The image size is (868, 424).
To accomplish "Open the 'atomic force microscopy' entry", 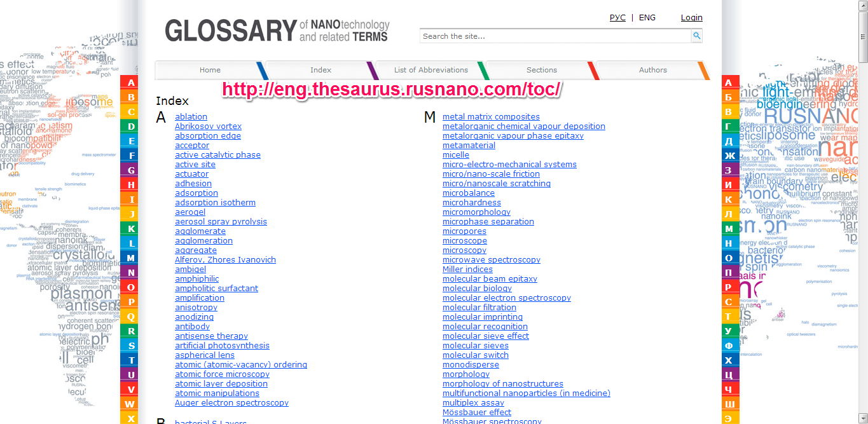I will tap(222, 374).
